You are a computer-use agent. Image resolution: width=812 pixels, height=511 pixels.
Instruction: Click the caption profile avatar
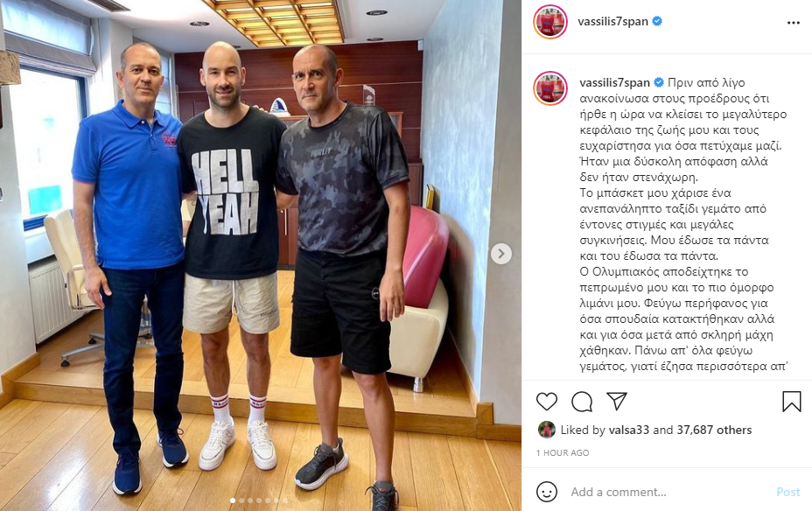click(550, 88)
